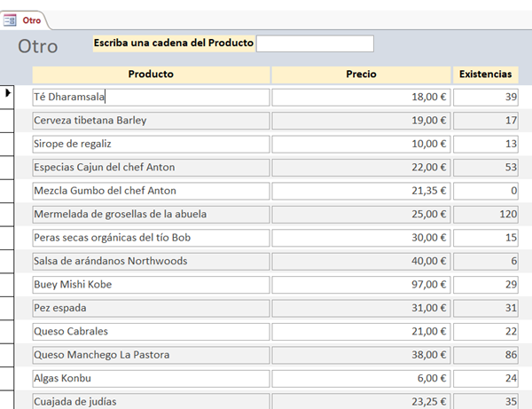Switch to the Otro tab
This screenshot has width=532, height=409.
pyautogui.click(x=31, y=20)
